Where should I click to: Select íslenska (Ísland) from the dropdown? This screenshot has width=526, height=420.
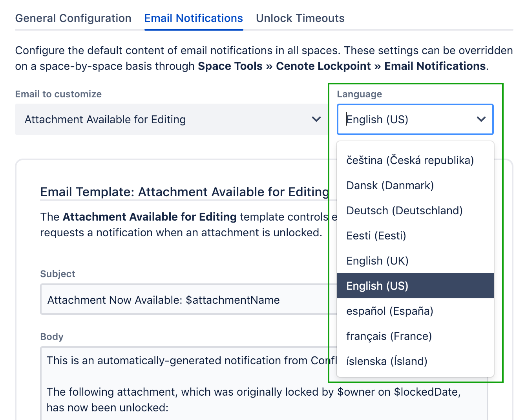click(x=387, y=361)
